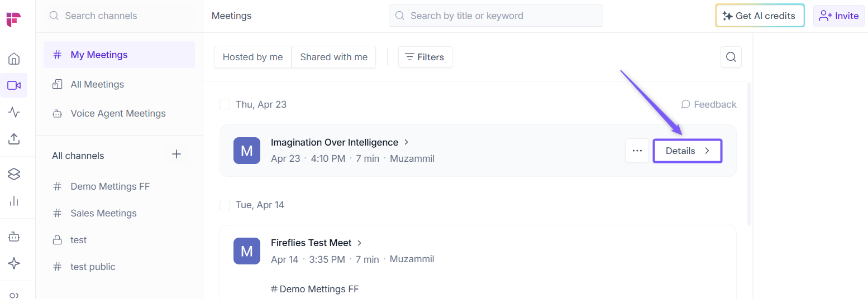868x299 pixels.
Task: Expand the Imagination Over Intelligence title chevron
Action: pyautogui.click(x=407, y=142)
